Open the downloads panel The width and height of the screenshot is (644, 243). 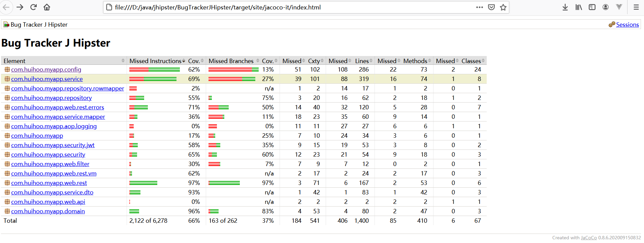click(x=565, y=7)
